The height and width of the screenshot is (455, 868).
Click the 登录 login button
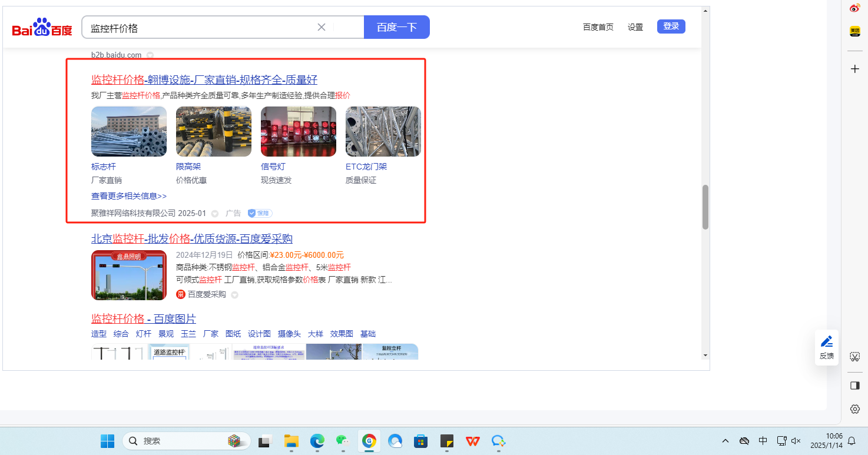coord(671,26)
